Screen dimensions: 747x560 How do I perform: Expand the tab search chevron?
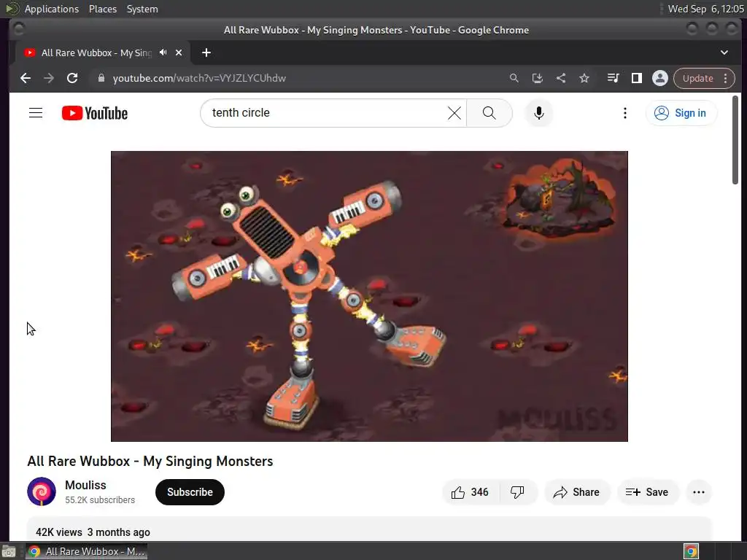coord(724,52)
